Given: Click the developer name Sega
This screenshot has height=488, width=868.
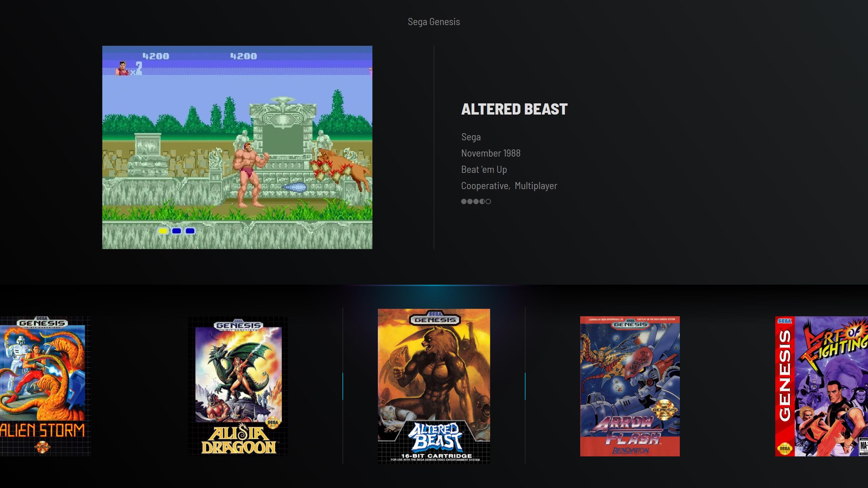Looking at the screenshot, I should [471, 137].
